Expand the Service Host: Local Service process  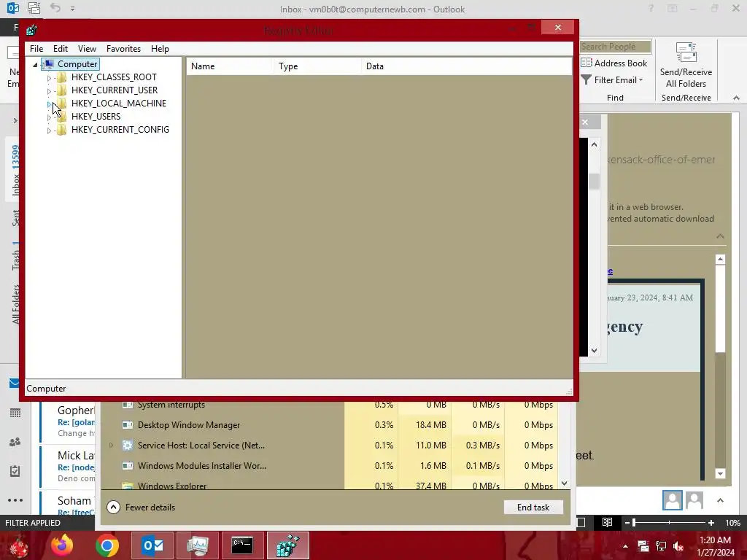111,446
